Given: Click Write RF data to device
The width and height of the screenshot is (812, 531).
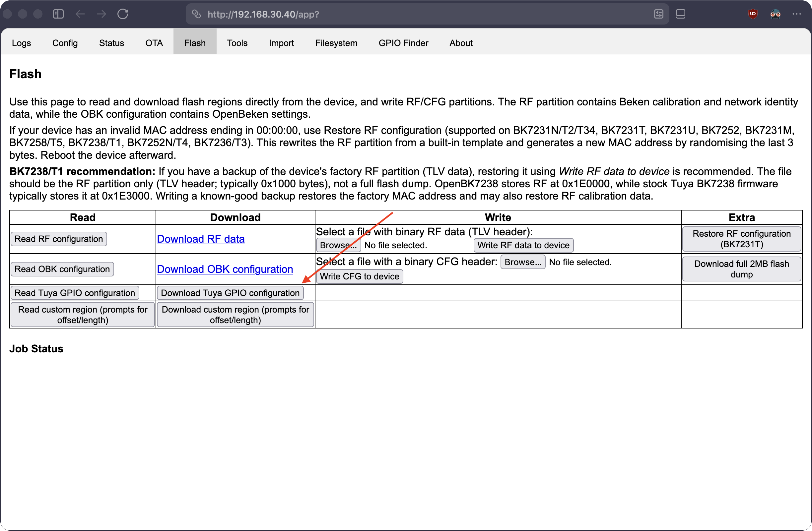Looking at the screenshot, I should pyautogui.click(x=523, y=245).
